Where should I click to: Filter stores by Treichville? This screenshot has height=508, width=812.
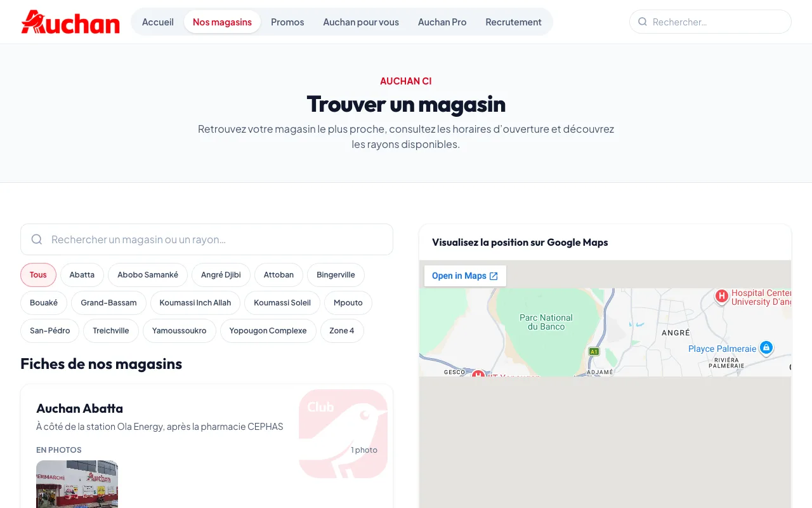[111, 331]
